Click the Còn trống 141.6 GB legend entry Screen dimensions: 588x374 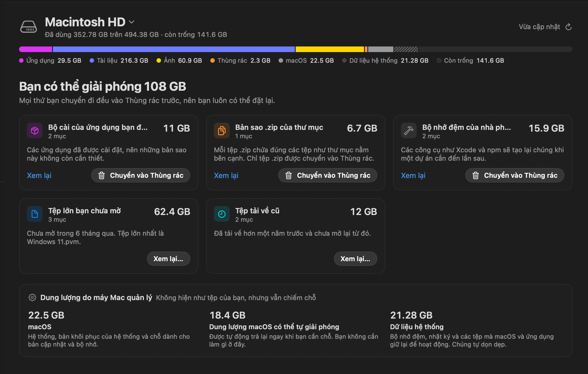470,60
